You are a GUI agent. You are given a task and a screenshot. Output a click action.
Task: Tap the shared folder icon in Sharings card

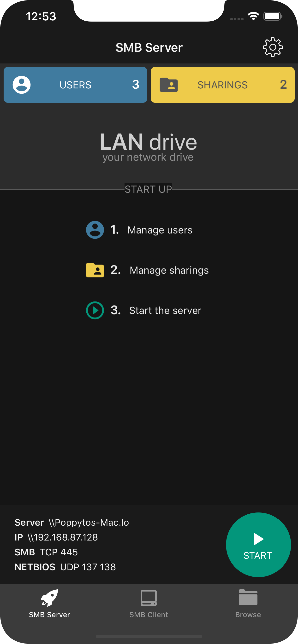[169, 85]
